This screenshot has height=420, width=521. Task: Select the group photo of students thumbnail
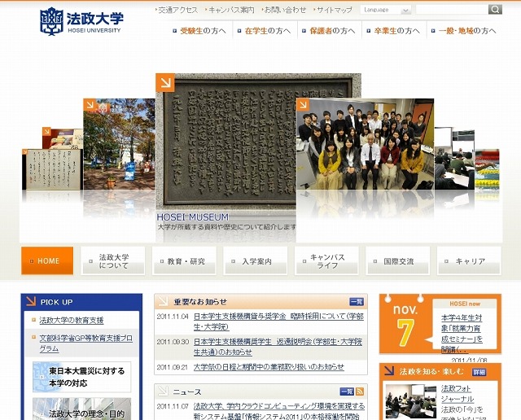[365, 144]
